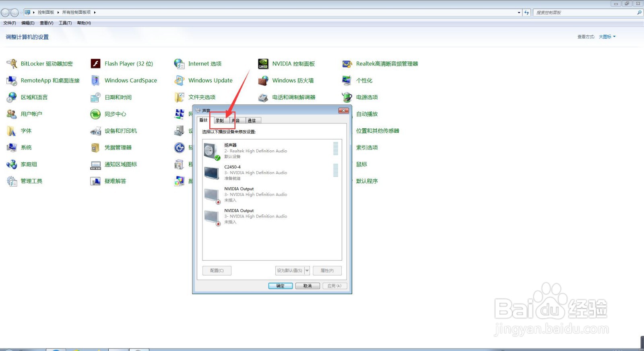This screenshot has height=351, width=644.
Task: Open the NVIDIA 控制面板 icon
Action: (263, 64)
